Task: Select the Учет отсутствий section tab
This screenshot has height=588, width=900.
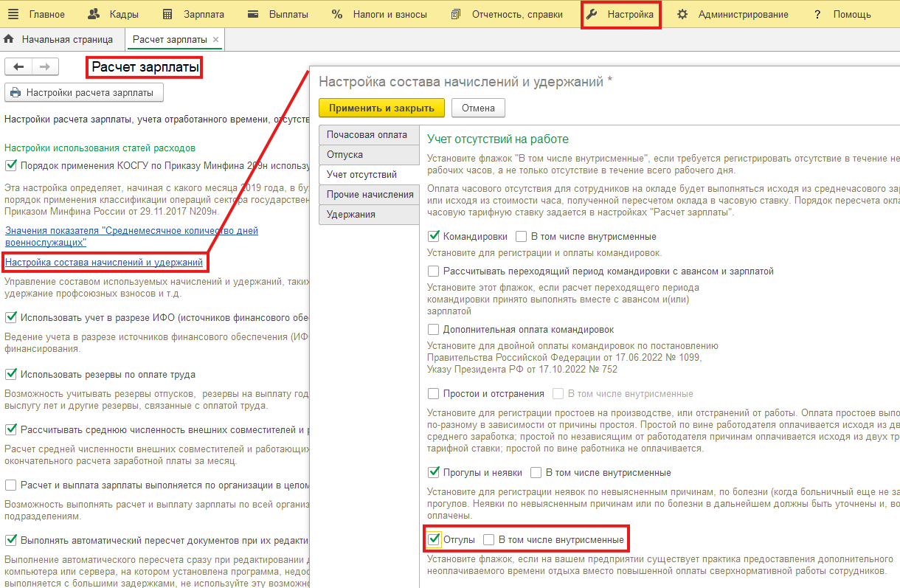Action: pos(369,175)
